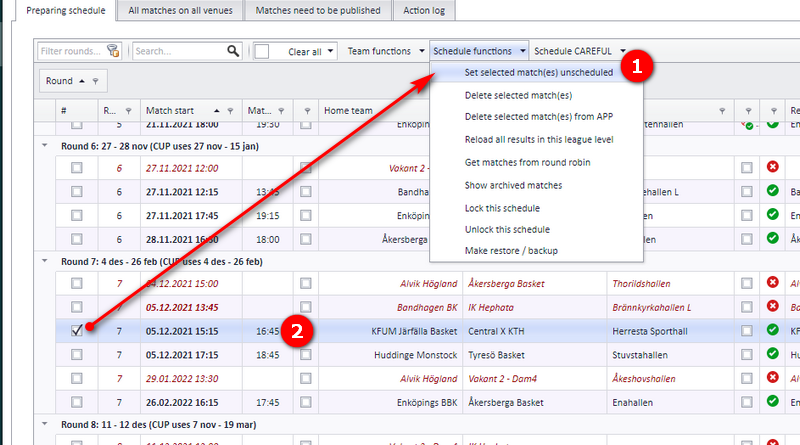Tick row checkbox for Huddinge Monstock match
Image resolution: width=800 pixels, height=445 pixels.
pos(77,355)
